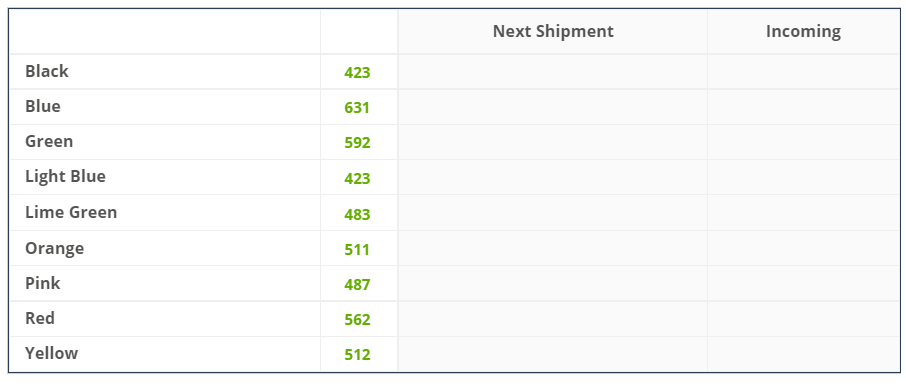Click the Next Shipment cell for Black
The width and height of the screenshot is (906, 390).
point(552,72)
